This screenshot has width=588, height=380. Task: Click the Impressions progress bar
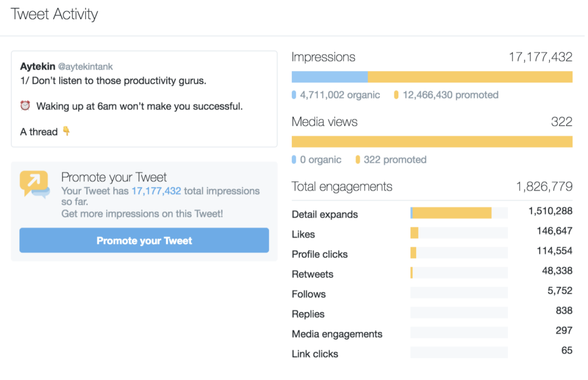(x=432, y=77)
